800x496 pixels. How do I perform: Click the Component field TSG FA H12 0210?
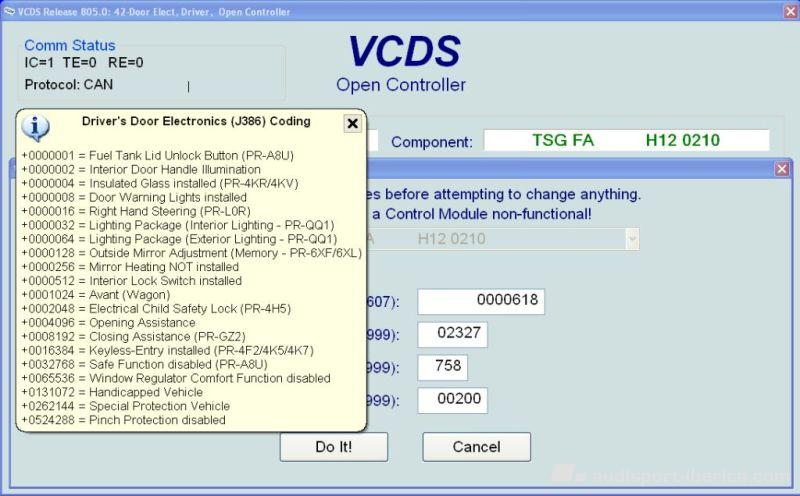[x=627, y=140]
